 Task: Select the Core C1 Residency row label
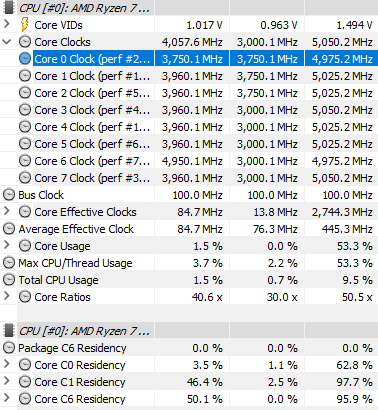(80, 382)
